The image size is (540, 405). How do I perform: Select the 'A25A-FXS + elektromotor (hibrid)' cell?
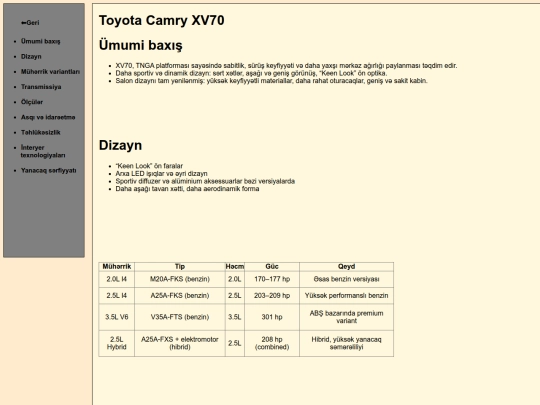pyautogui.click(x=180, y=343)
